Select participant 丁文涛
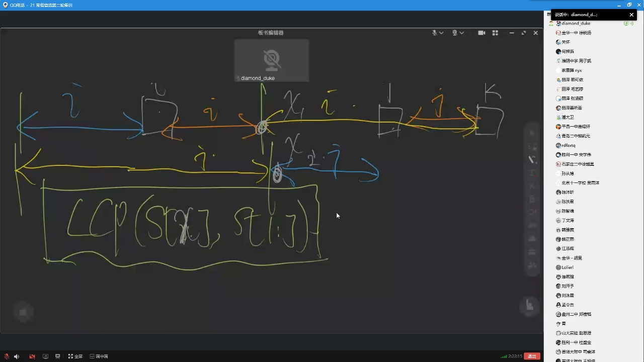The height and width of the screenshot is (362, 644). tap(568, 220)
